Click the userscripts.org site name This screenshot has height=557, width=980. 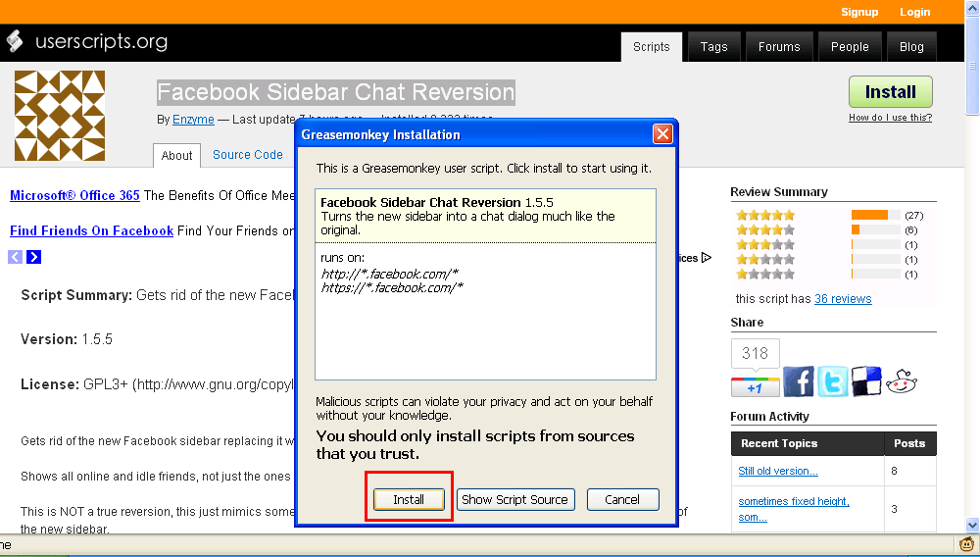[x=102, y=41]
